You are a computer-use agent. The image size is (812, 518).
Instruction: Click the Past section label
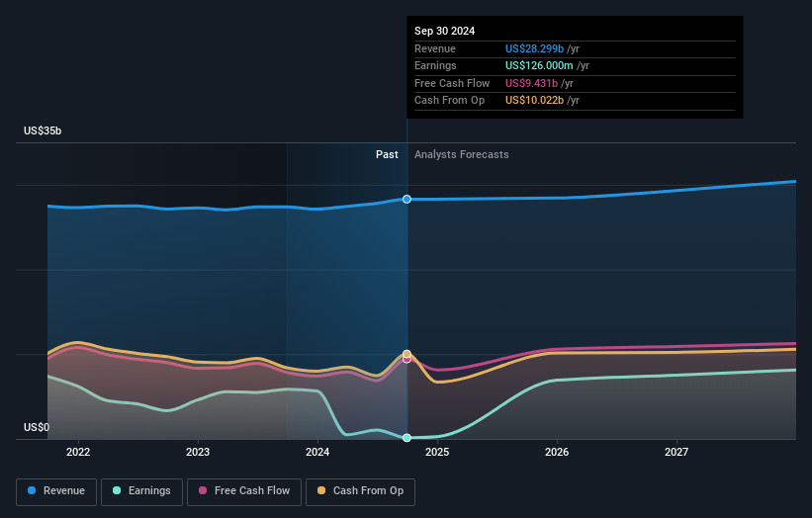(387, 155)
